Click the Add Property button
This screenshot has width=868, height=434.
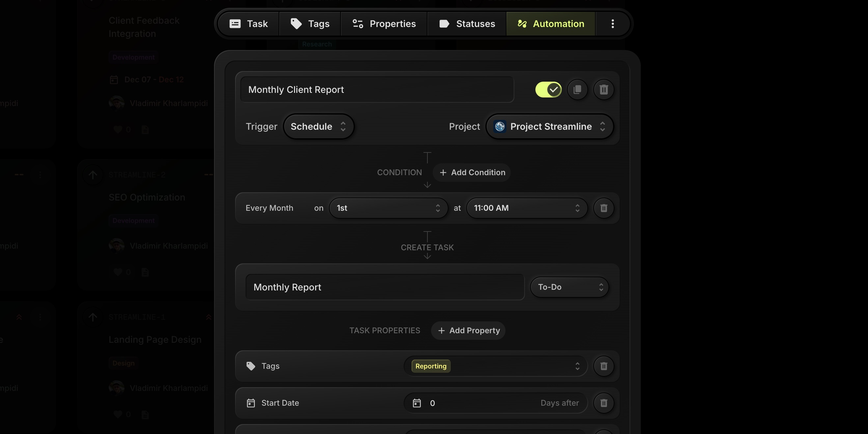(x=468, y=331)
